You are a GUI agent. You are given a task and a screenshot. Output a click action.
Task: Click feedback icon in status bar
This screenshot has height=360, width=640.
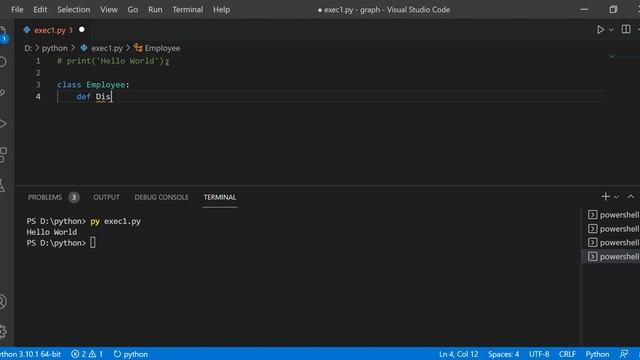pos(624,354)
